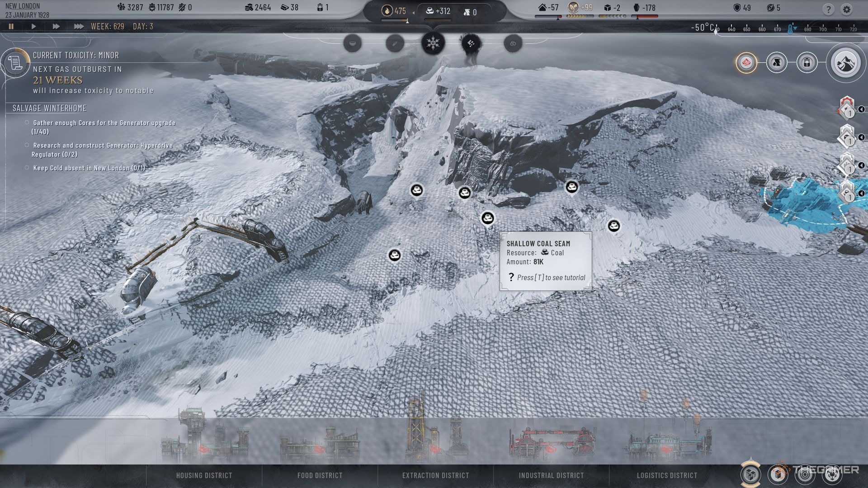Screen dimensions: 868x488
Task: Switch to the concentric-rings hubs mode icon
Action: coord(805,474)
